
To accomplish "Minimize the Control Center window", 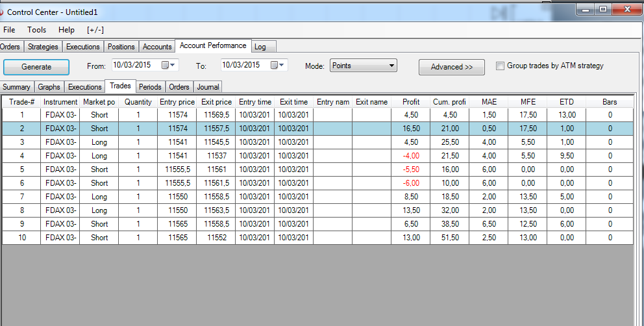I will (586, 9).
